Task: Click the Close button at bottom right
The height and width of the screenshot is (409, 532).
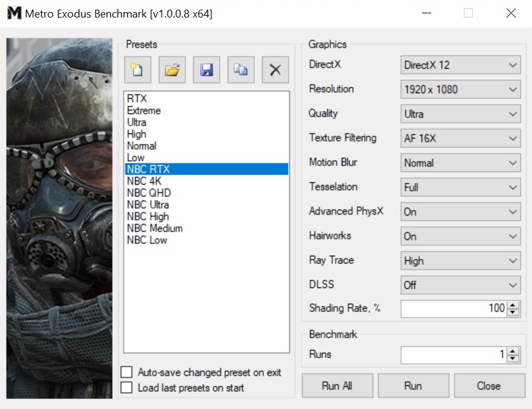Action: 489,385
